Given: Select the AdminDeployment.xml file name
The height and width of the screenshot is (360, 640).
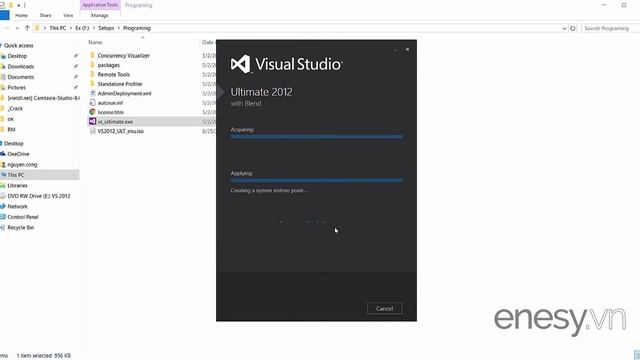Looking at the screenshot, I should pyautogui.click(x=124, y=93).
